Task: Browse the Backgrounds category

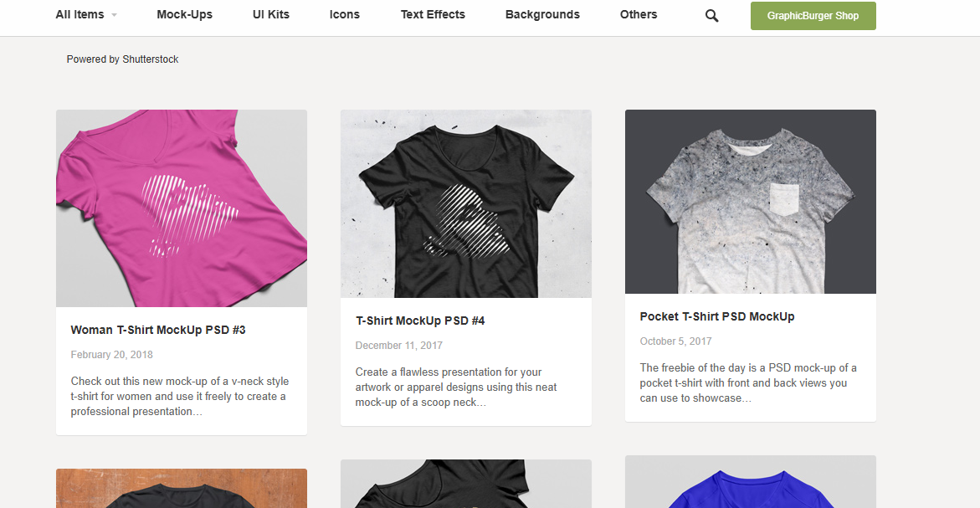Action: [x=542, y=14]
